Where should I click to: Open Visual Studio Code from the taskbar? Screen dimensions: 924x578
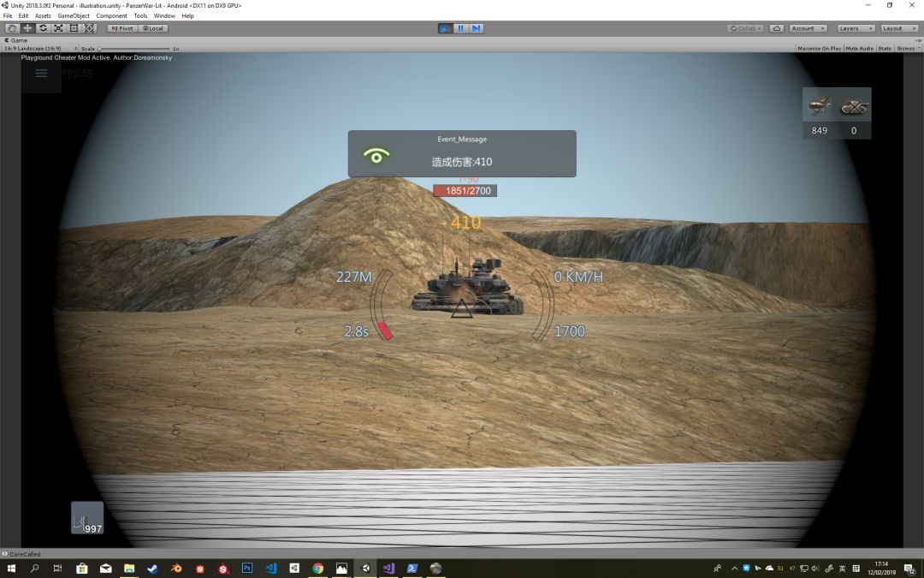coord(270,568)
